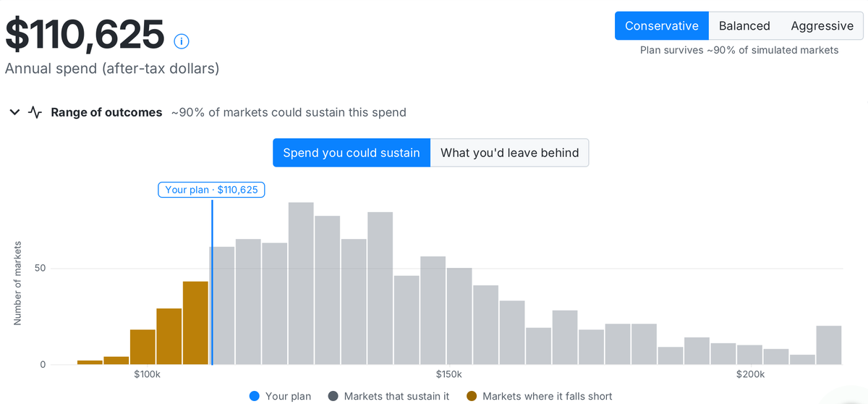Select the Conservative risk option
This screenshot has width=868, height=404.
pyautogui.click(x=662, y=26)
